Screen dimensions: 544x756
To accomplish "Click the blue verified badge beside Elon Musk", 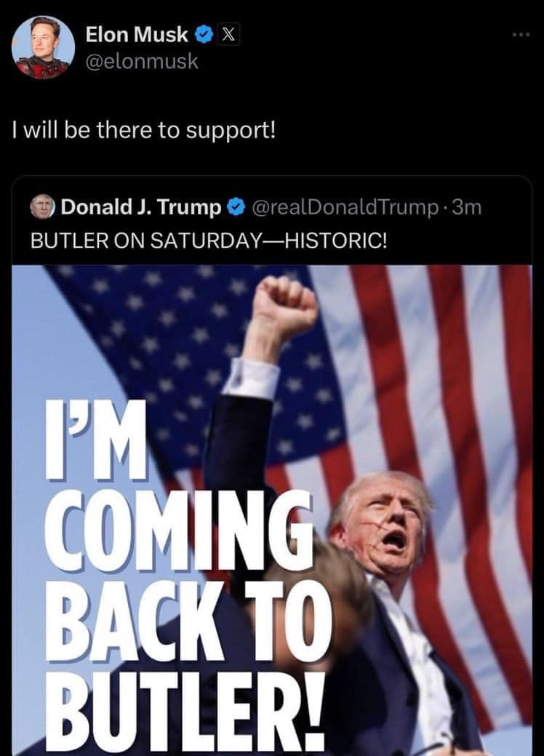I will click(x=204, y=35).
